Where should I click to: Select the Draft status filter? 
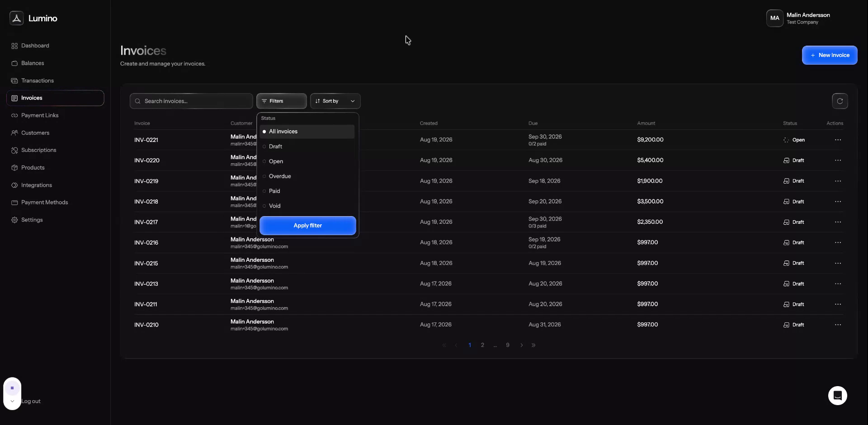(307, 146)
